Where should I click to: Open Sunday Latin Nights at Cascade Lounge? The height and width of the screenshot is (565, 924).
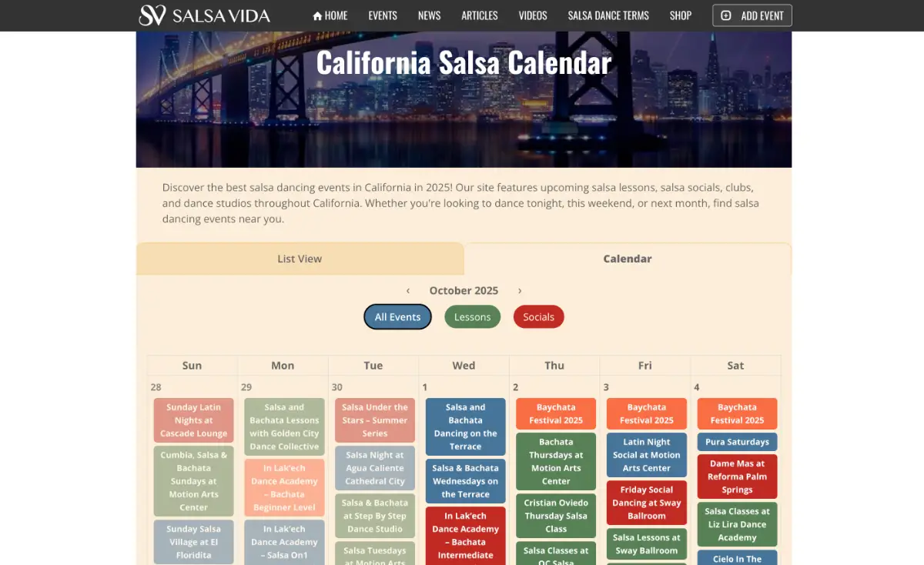[193, 420]
